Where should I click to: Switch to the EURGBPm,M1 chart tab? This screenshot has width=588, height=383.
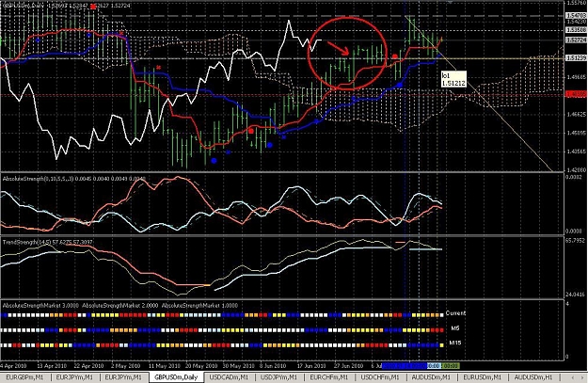pos(25,377)
